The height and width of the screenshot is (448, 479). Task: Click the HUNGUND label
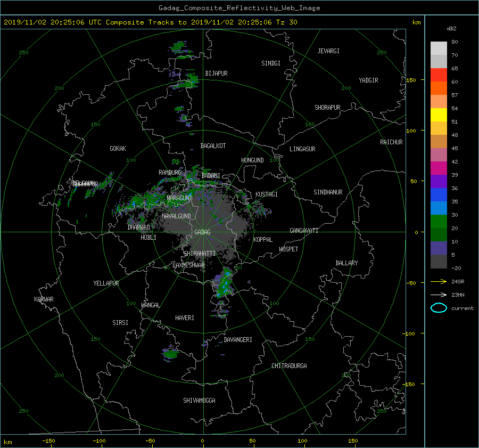[252, 160]
